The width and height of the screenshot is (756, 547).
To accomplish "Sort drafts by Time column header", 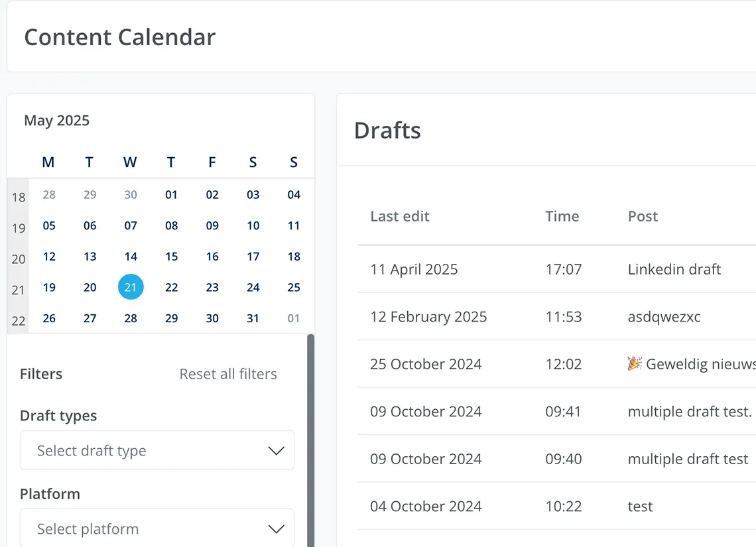I will (x=562, y=216).
